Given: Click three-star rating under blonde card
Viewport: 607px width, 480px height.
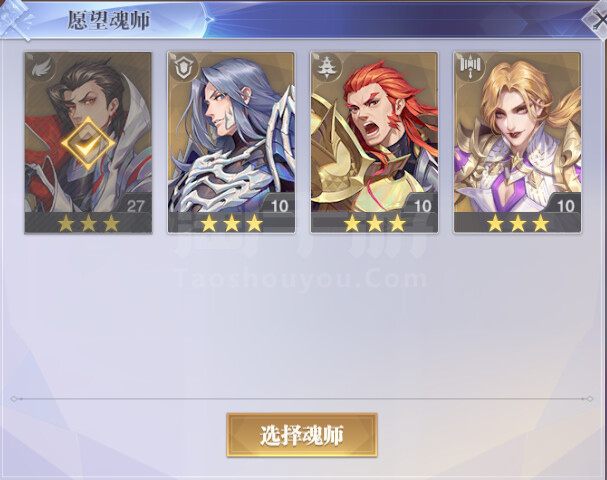Looking at the screenshot, I should pos(518,223).
